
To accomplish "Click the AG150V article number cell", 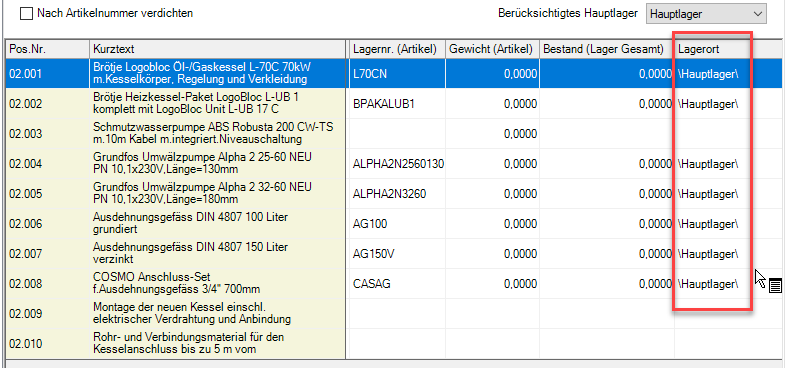I will coord(398,254).
